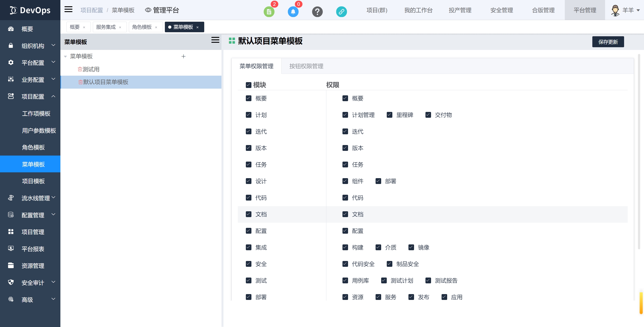Uncheck the 里程碑 permission checkbox
Image resolution: width=644 pixels, height=327 pixels.
point(389,115)
